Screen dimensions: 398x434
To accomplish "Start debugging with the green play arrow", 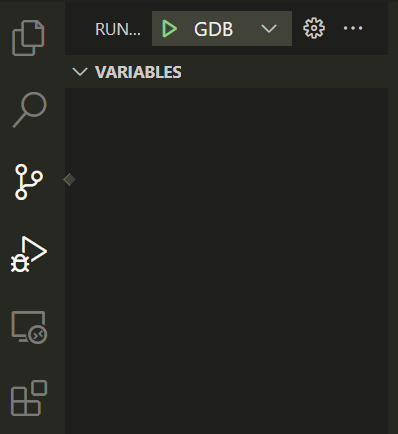I will pyautogui.click(x=170, y=29).
